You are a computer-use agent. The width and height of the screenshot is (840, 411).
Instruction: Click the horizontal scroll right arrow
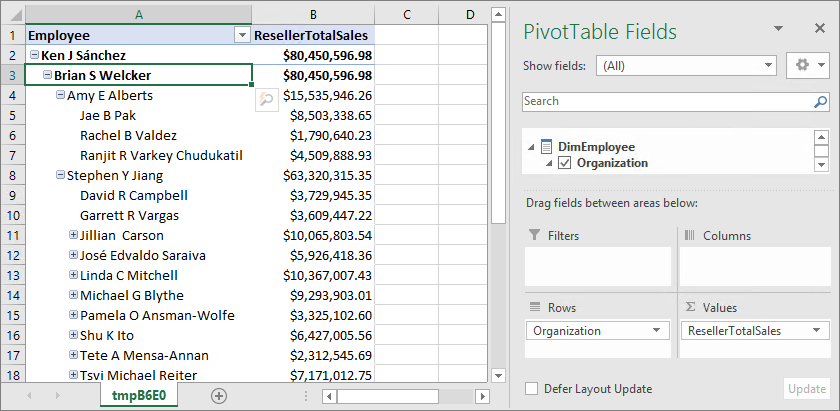(483, 397)
